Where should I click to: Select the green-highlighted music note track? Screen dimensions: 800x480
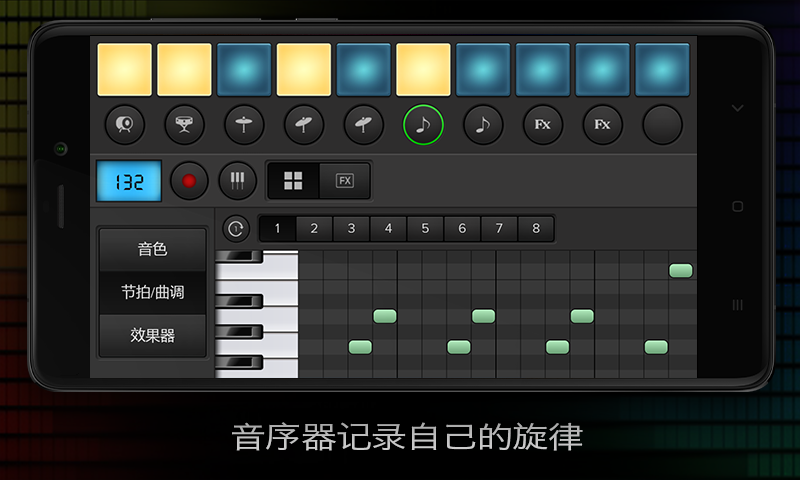click(423, 125)
